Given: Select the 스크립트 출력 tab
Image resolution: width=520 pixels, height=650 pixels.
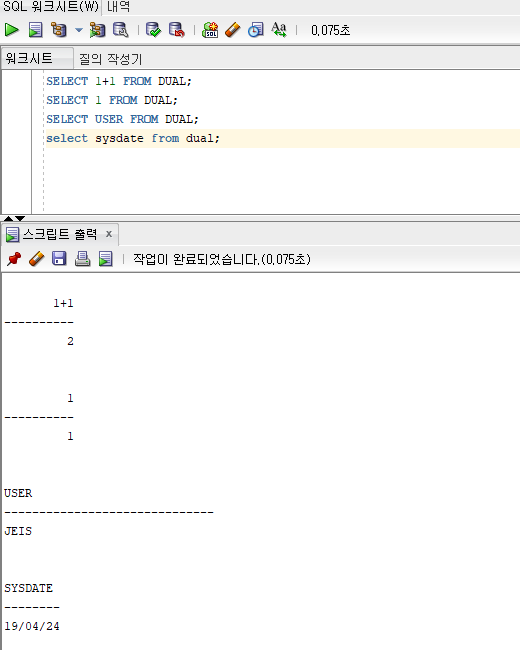Looking at the screenshot, I should 60,235.
